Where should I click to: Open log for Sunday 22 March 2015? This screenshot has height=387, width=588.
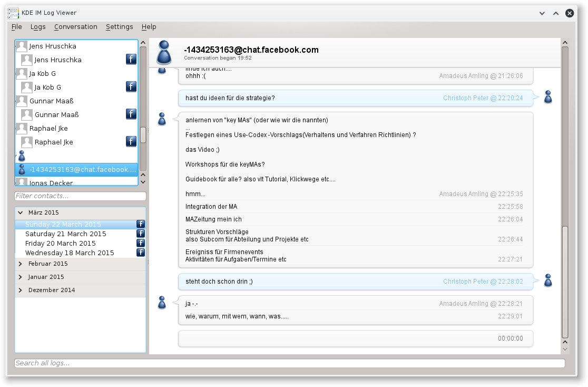[x=80, y=224]
